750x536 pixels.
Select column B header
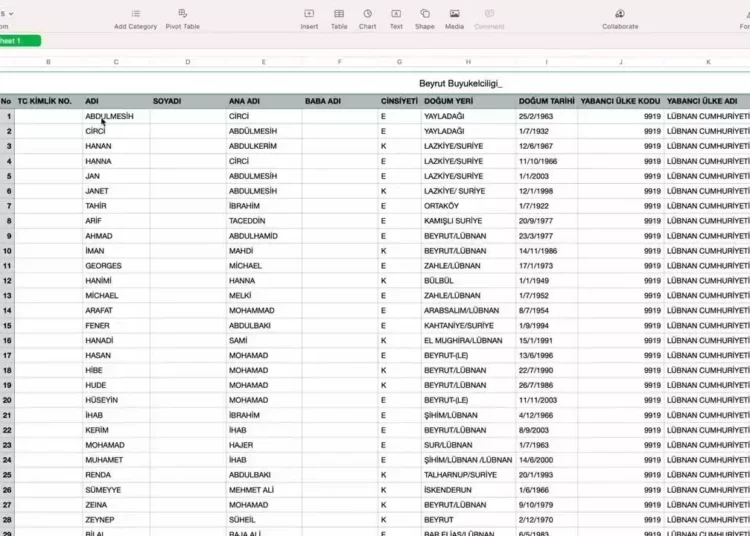click(x=48, y=62)
